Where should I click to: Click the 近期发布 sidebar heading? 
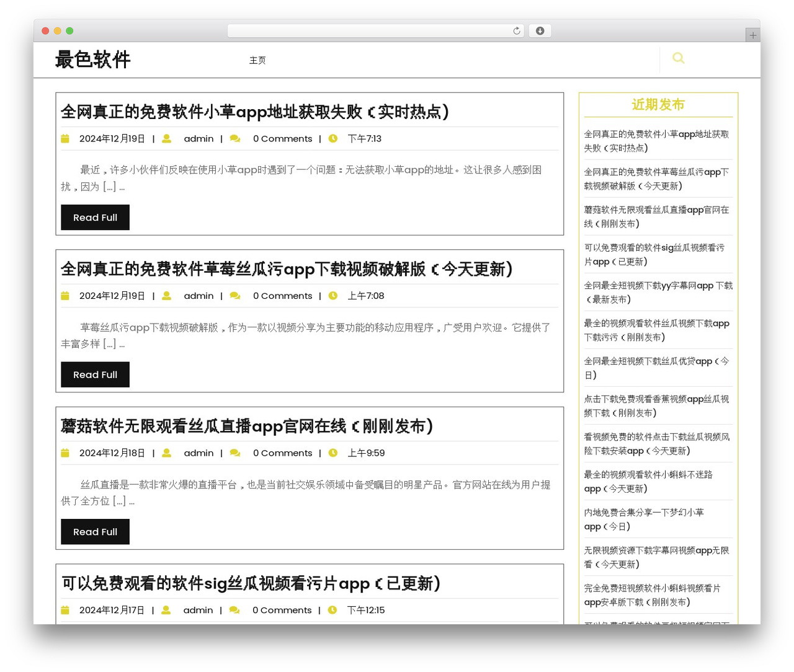[x=658, y=105]
